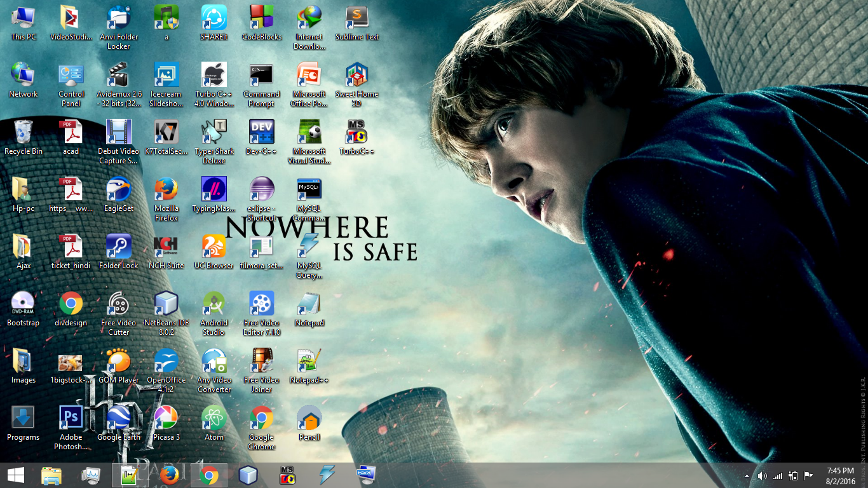Open the Programs desktop icon
This screenshot has width=868, height=488.
click(x=24, y=424)
